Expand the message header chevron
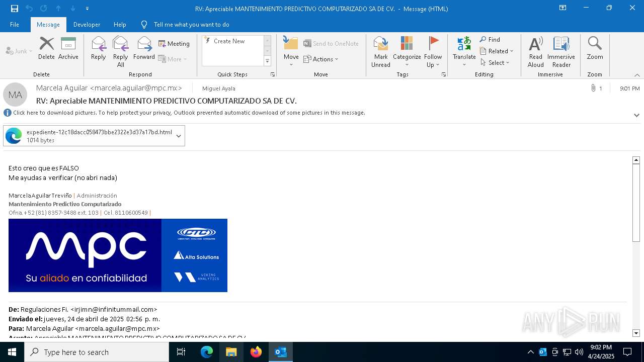The image size is (644, 362). coord(636,115)
